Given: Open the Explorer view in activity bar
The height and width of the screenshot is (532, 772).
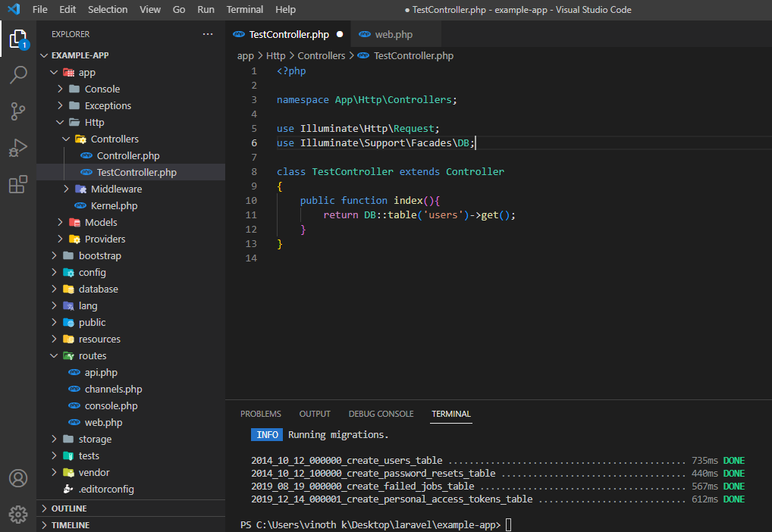Looking at the screenshot, I should (x=18, y=38).
